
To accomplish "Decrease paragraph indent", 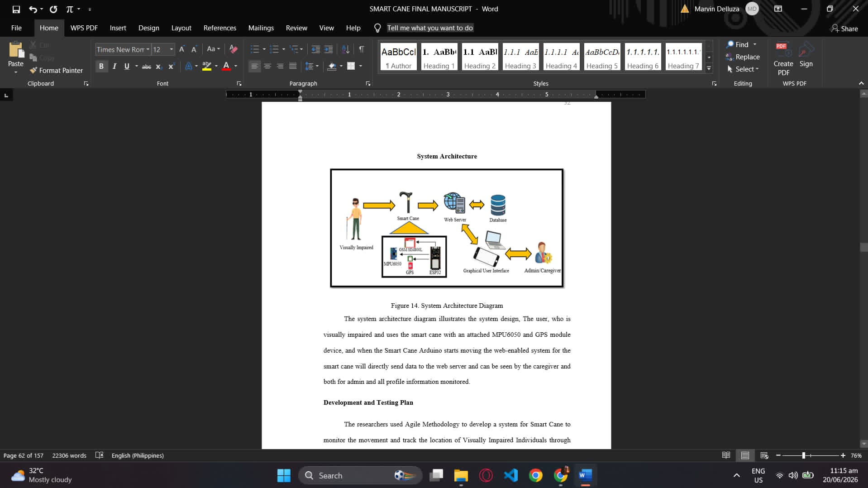I will pos(316,49).
